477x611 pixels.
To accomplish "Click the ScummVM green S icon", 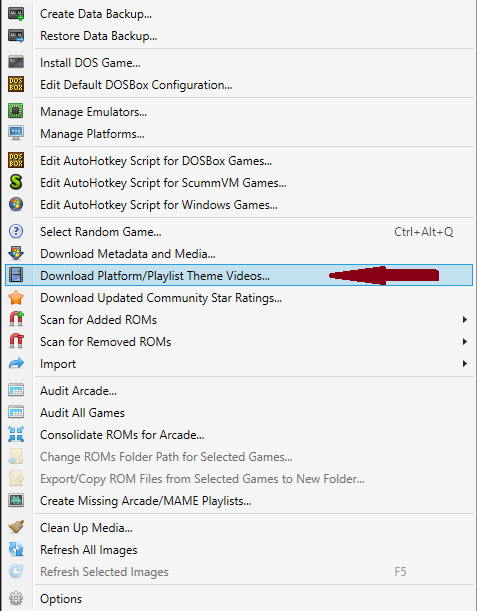I will point(16,182).
